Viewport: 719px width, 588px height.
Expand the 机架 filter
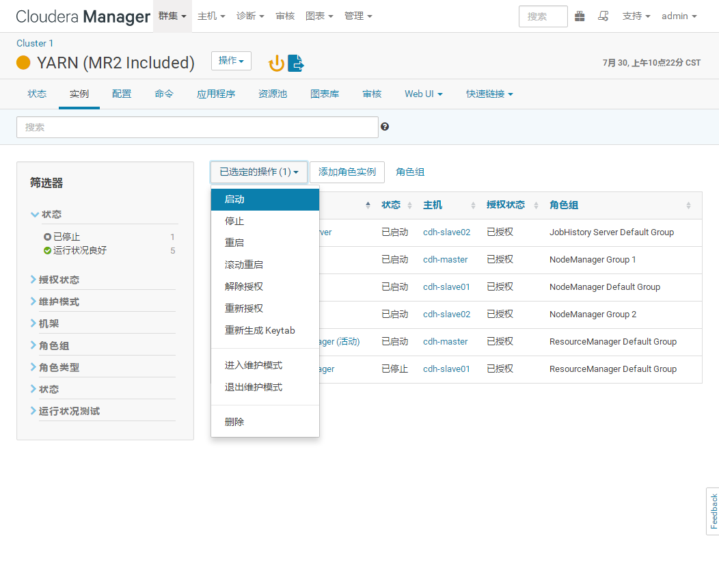pos(45,323)
